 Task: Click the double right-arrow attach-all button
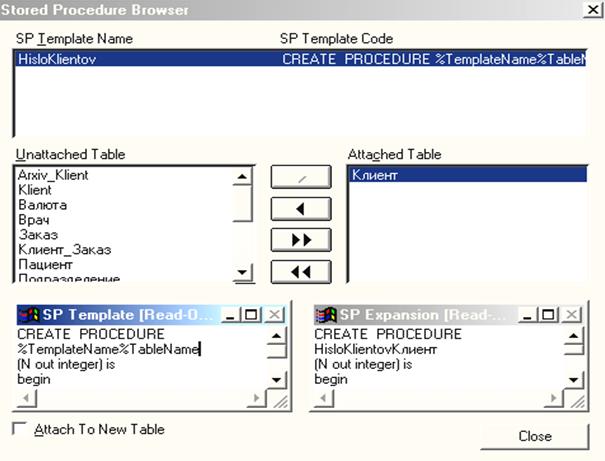pyautogui.click(x=300, y=240)
